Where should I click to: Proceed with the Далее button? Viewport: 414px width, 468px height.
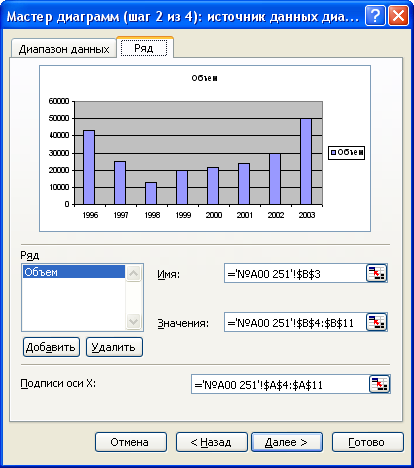pos(287,442)
